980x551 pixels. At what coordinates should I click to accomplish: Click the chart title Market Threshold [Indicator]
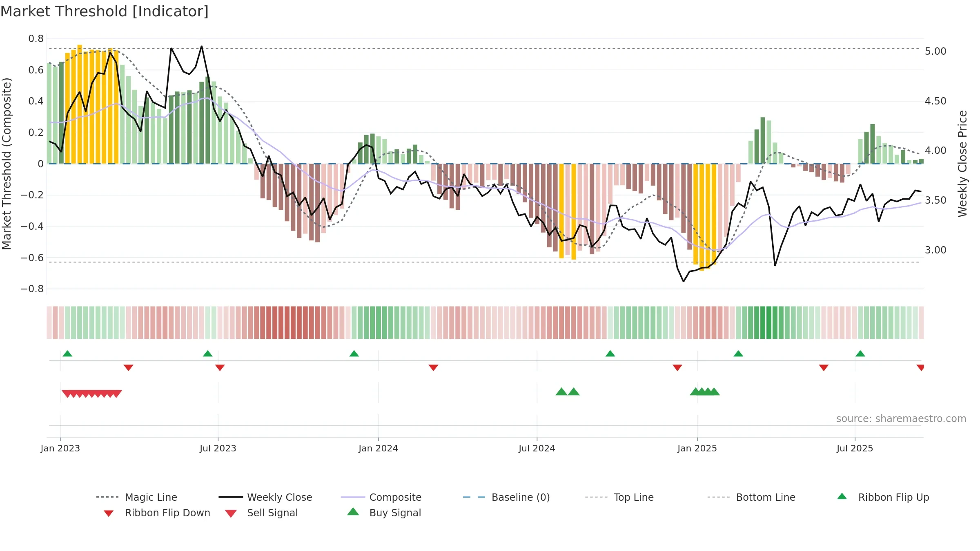click(x=105, y=11)
